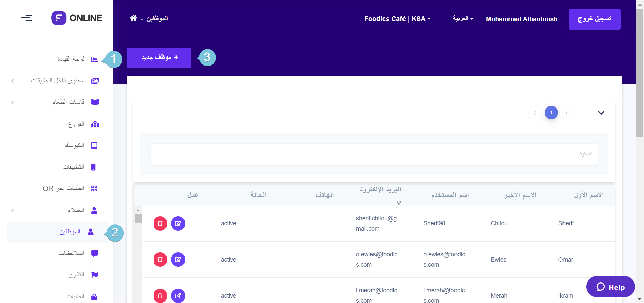Open the Help chat widget
Viewport: 644px width, 303px height.
(610, 287)
